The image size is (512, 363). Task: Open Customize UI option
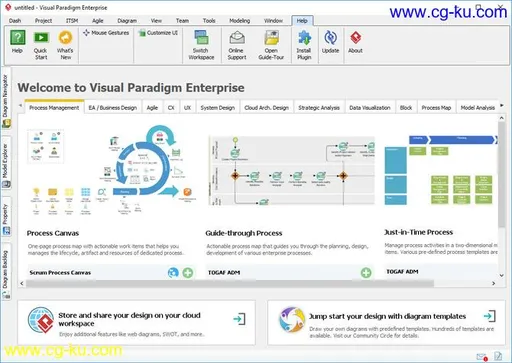click(x=158, y=33)
